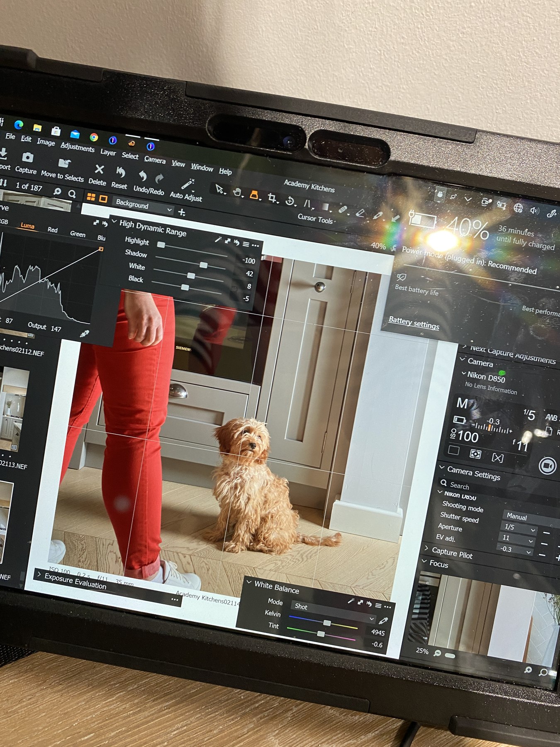Switch to the Luma curve tab
This screenshot has height=747, width=560.
click(27, 226)
